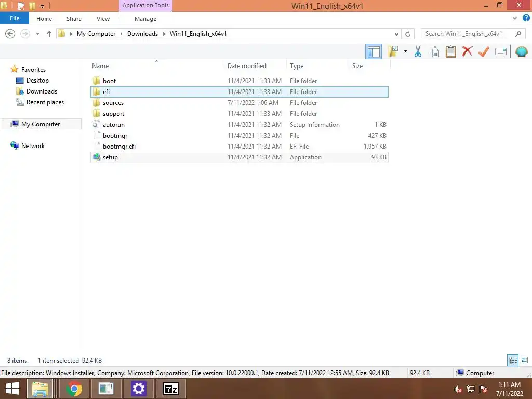Select the support folder
This screenshot has height=399, width=532.
(239, 113)
